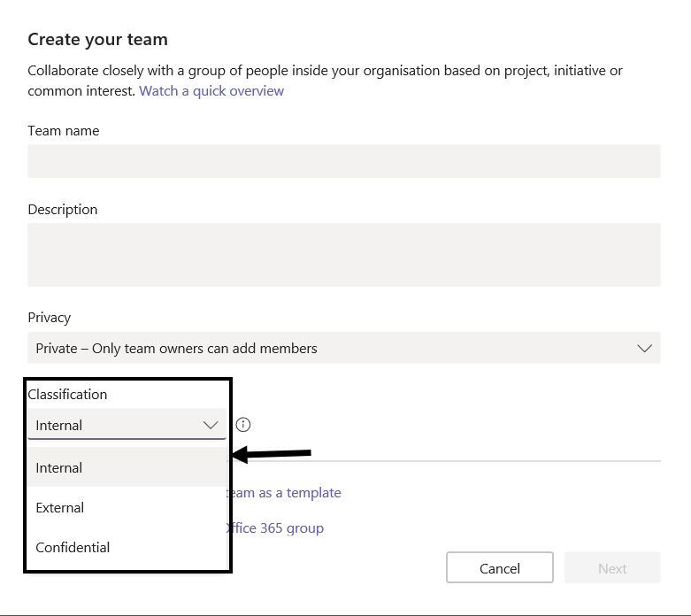Click the Team name field label
691x616 pixels.
pos(64,131)
